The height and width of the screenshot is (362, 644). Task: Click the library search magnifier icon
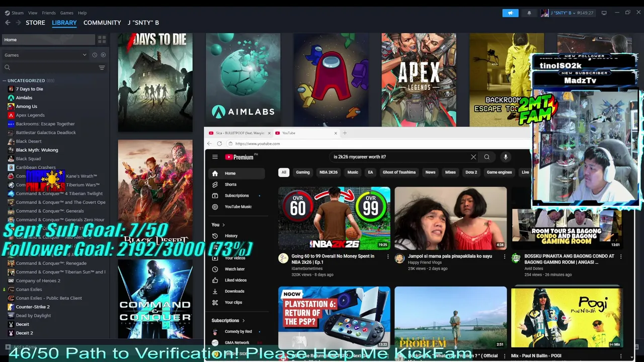tap(7, 67)
